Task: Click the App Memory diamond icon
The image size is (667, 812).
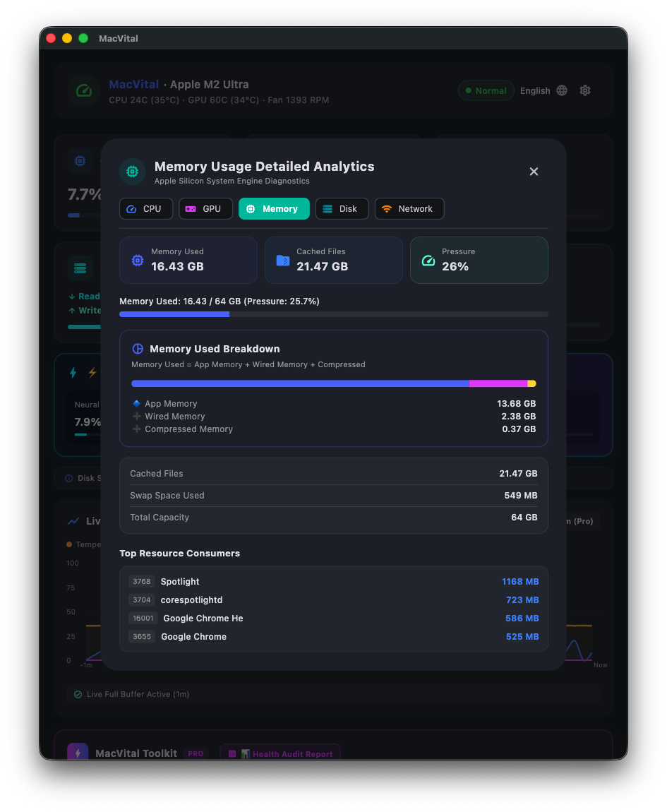Action: coord(137,403)
